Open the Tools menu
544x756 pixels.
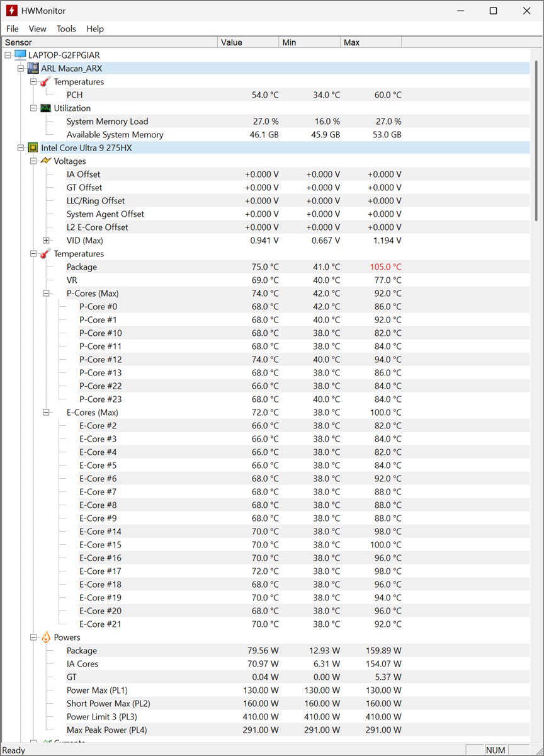pos(66,29)
